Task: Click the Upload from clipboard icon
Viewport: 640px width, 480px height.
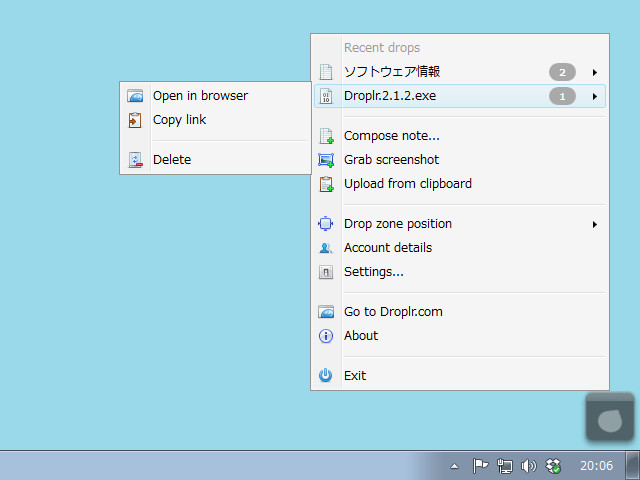Action: (x=326, y=184)
